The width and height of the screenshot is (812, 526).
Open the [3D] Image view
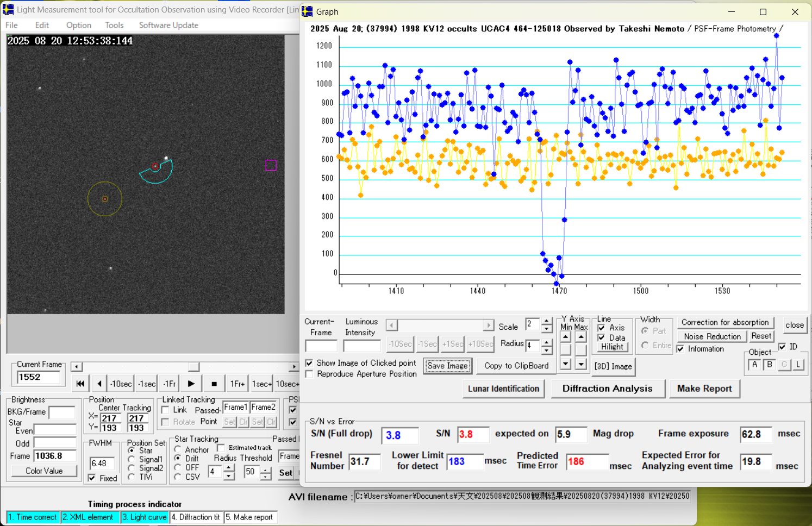coord(613,366)
